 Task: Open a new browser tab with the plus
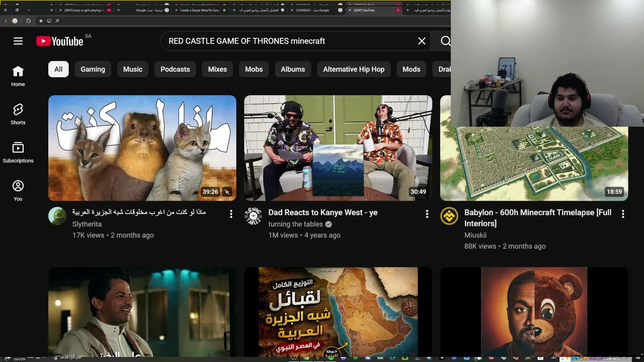[x=51, y=10]
